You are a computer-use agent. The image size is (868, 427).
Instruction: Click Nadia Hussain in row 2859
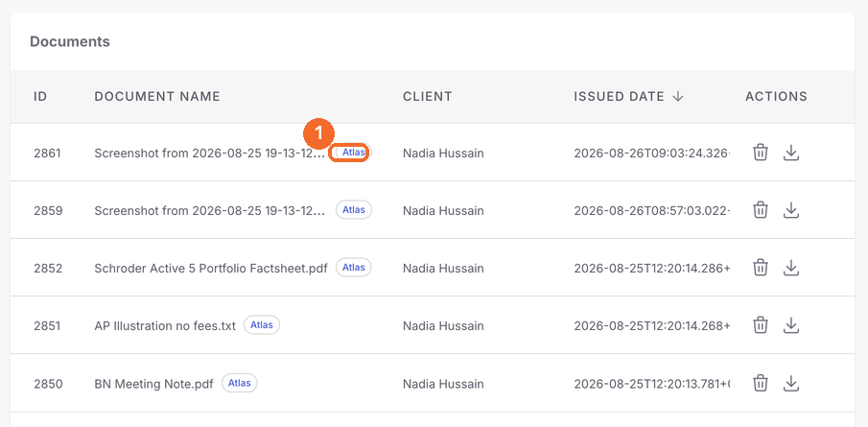coord(443,210)
